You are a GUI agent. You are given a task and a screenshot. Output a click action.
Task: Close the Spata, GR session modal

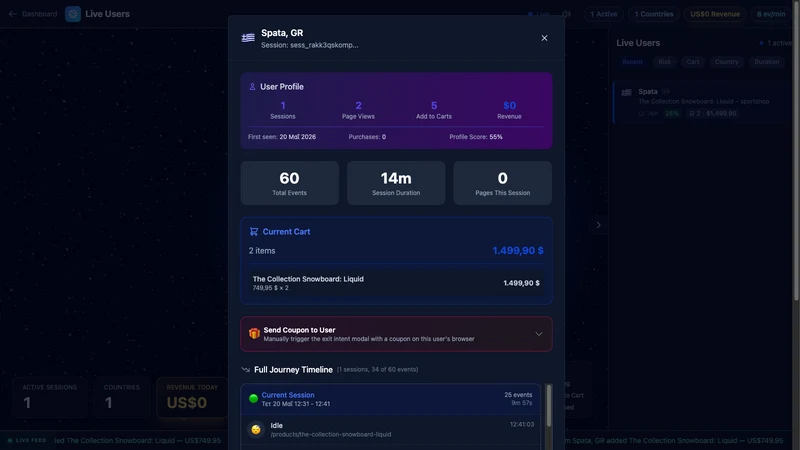[544, 38]
